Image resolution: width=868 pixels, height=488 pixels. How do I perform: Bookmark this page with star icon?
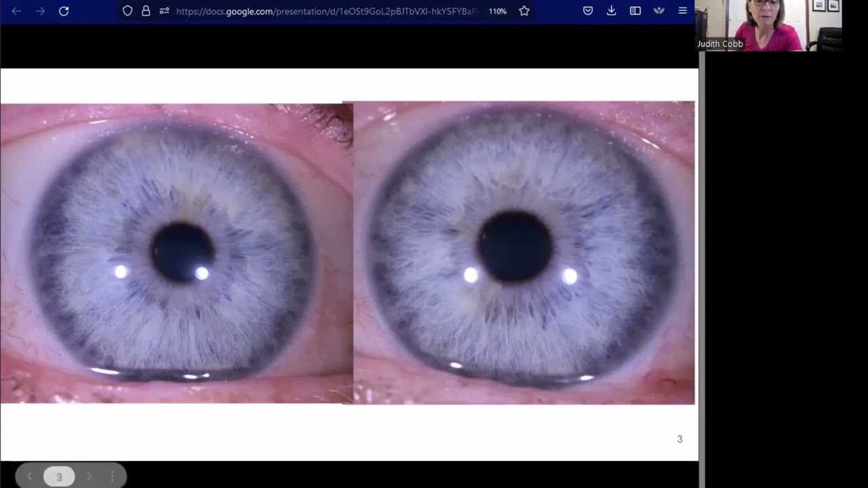tap(524, 11)
